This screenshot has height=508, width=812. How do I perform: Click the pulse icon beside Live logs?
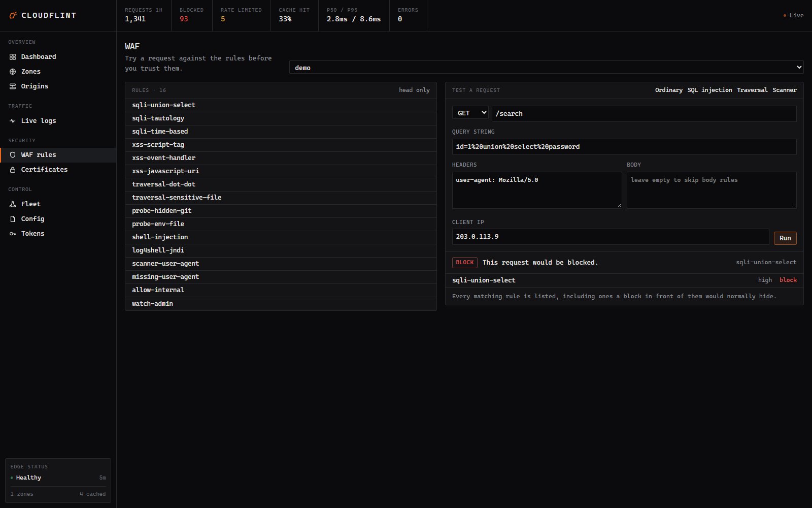tap(13, 121)
